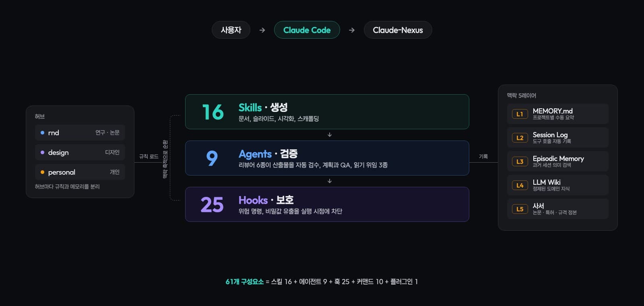Click the 61개 구성요소 summary text
The width and height of the screenshot is (644, 306).
click(x=244, y=281)
